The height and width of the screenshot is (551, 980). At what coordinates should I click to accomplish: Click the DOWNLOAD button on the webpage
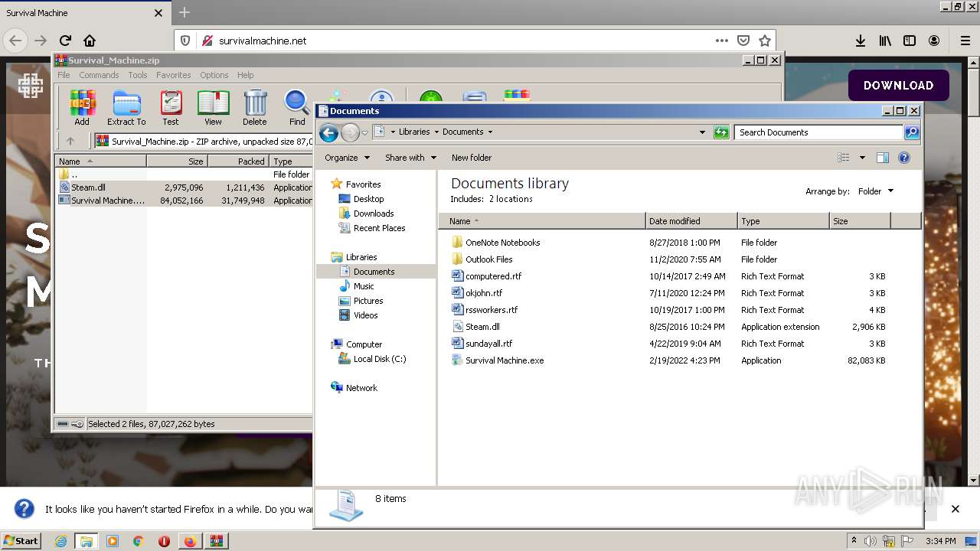(898, 86)
